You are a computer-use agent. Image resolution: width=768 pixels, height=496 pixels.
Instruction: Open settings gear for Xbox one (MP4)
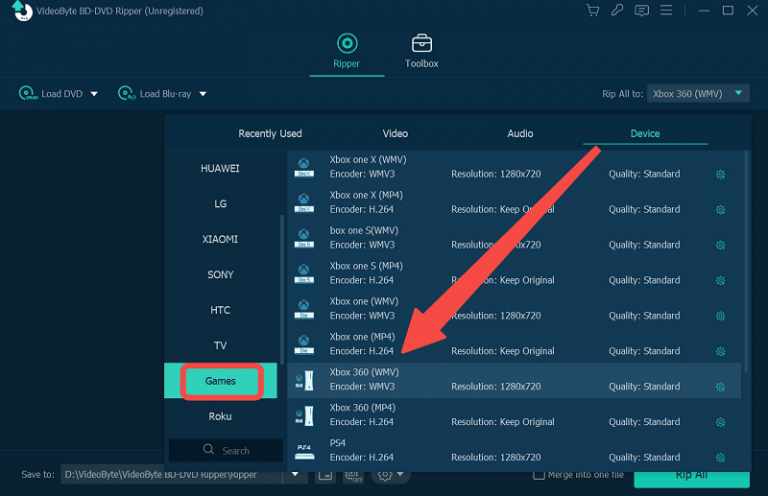click(x=720, y=352)
